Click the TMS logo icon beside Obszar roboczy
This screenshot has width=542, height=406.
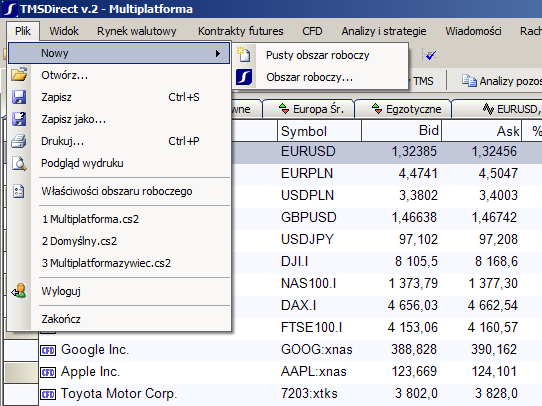(x=244, y=77)
